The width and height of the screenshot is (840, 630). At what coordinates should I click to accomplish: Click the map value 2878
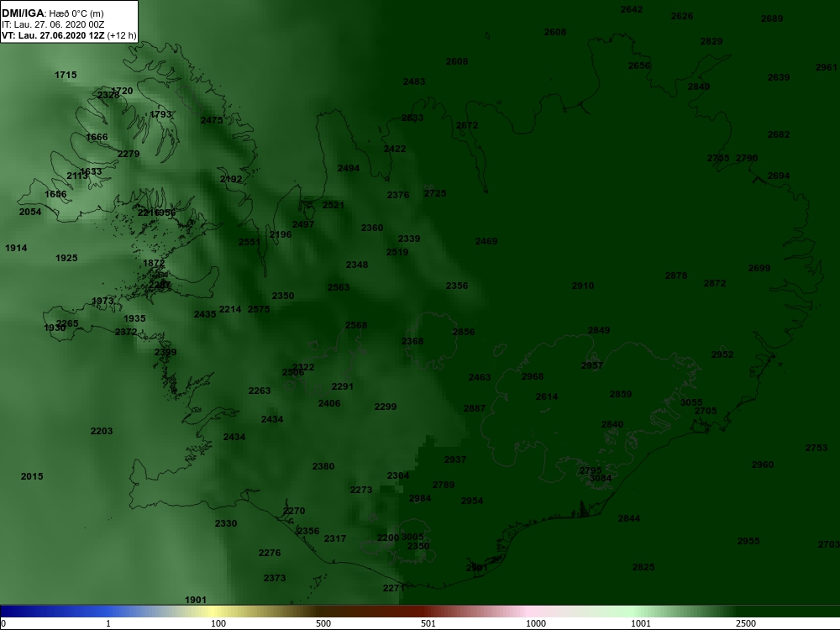676,276
